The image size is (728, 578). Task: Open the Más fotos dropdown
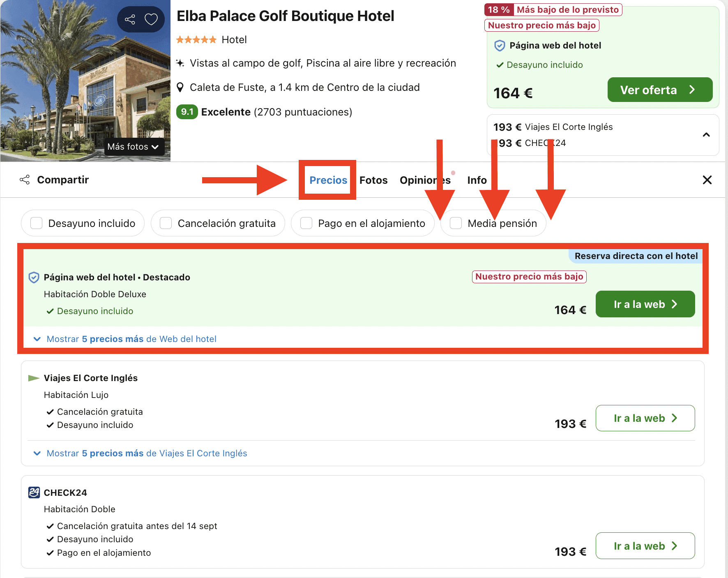[134, 147]
